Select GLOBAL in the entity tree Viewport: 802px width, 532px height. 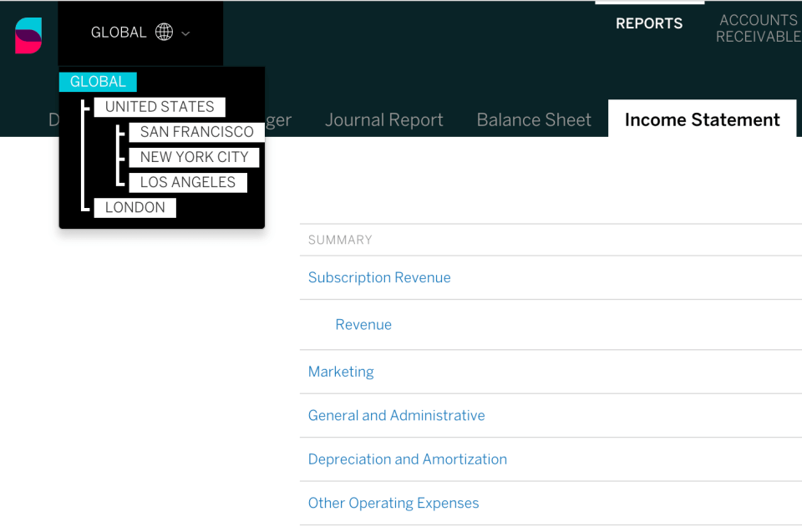(x=98, y=82)
